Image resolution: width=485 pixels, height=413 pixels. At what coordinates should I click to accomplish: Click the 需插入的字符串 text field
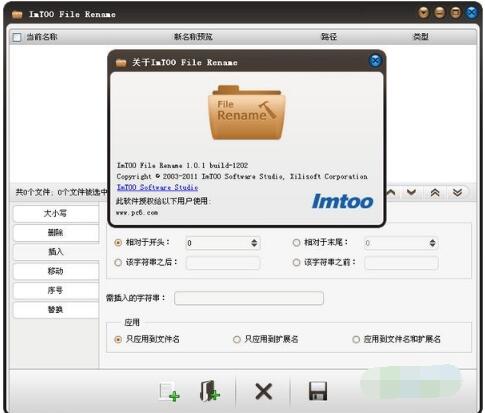click(x=249, y=298)
